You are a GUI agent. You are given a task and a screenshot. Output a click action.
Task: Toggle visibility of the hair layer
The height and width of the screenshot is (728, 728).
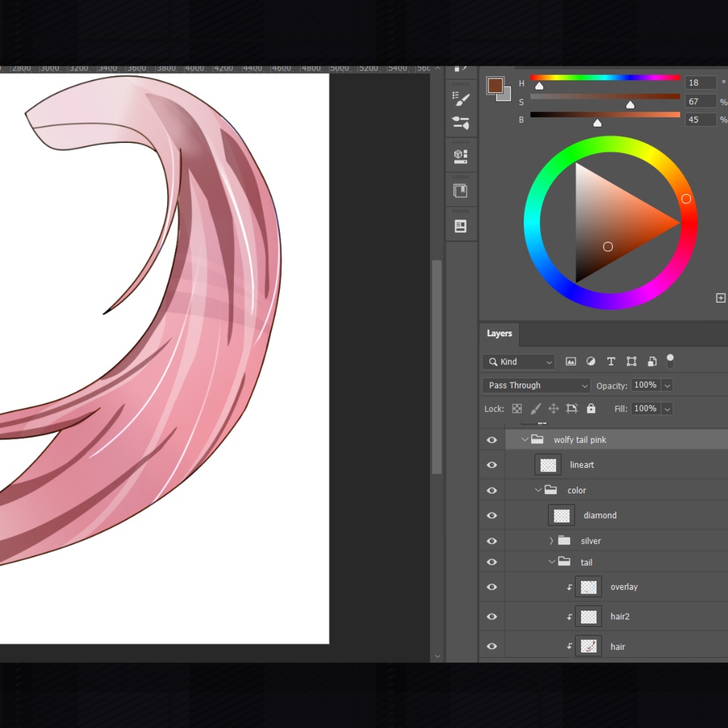coord(492,646)
